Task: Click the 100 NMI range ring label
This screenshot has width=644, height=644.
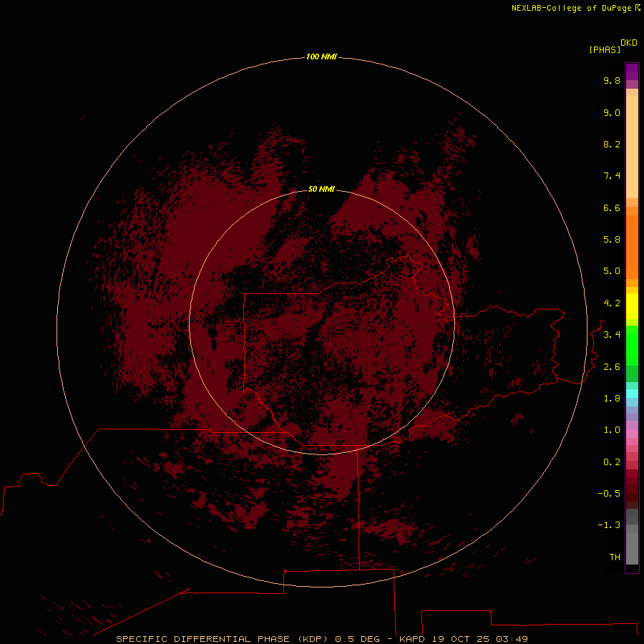Action: coord(321,57)
